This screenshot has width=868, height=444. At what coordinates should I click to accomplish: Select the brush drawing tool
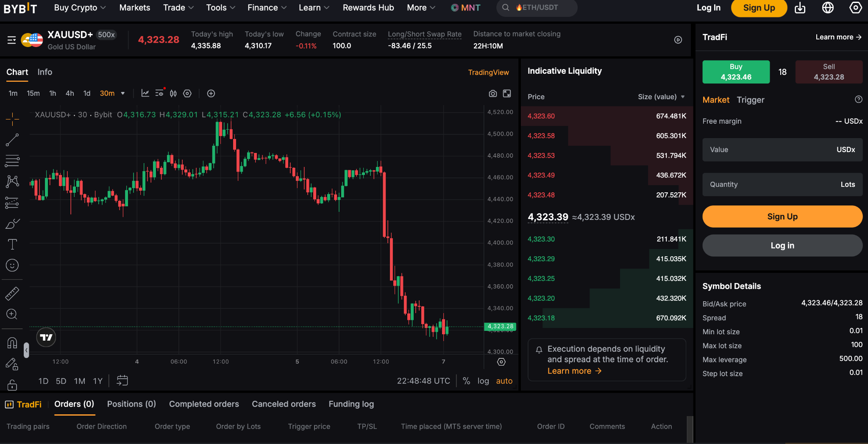click(12, 224)
